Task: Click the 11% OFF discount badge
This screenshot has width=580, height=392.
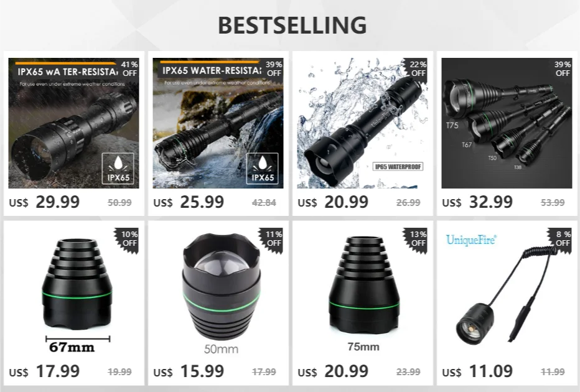Action: (x=272, y=240)
